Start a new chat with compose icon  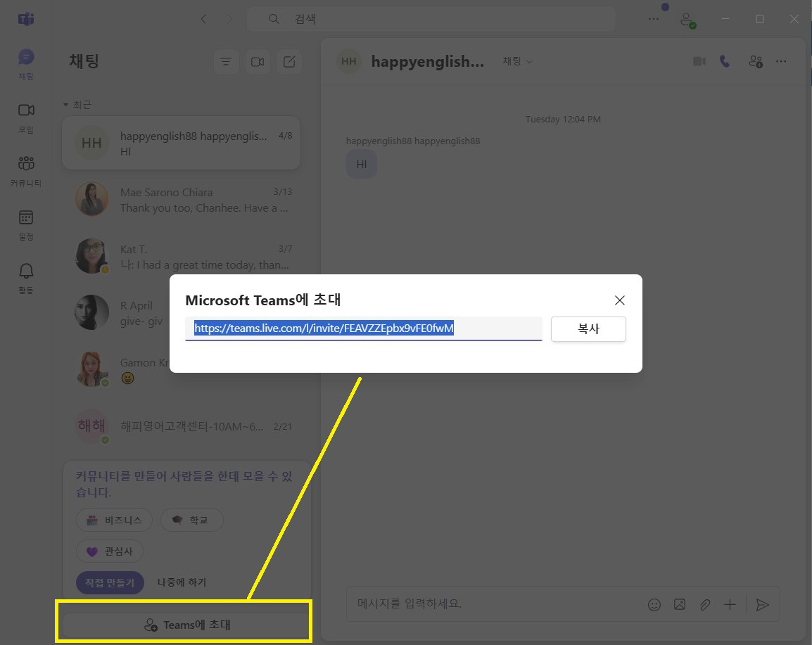[289, 62]
